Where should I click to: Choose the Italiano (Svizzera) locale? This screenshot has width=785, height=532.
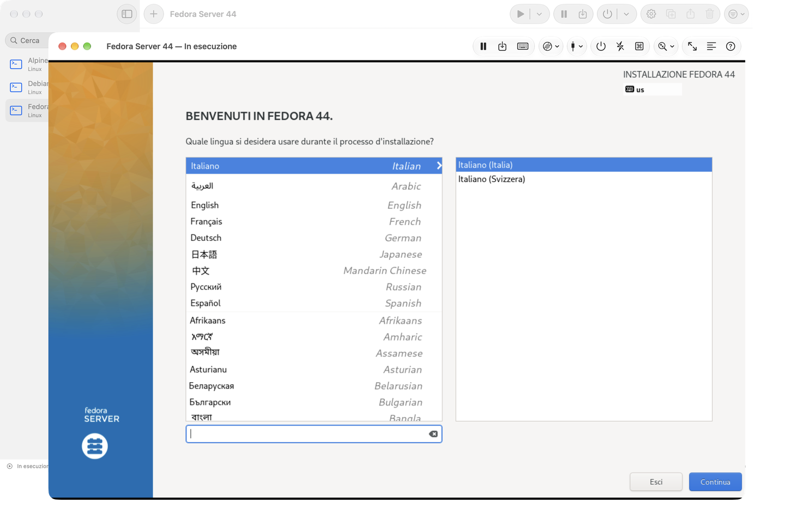[x=584, y=179]
